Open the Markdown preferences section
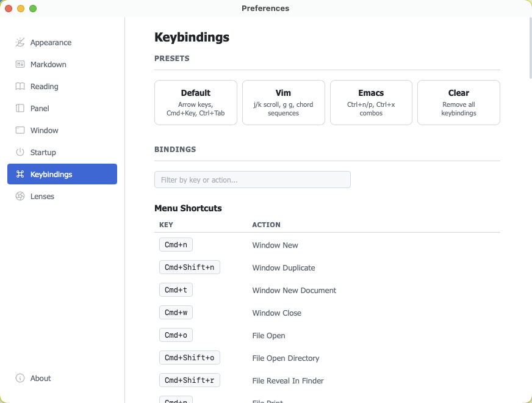This screenshot has height=403, width=532. tap(62, 64)
